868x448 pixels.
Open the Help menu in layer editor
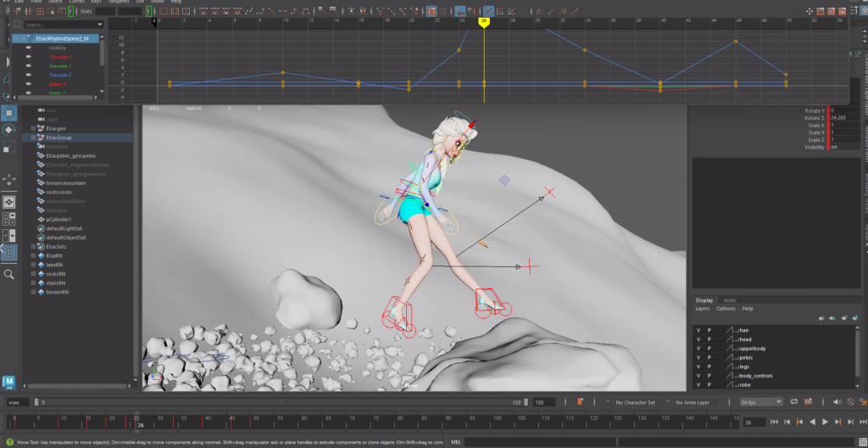[748, 309]
